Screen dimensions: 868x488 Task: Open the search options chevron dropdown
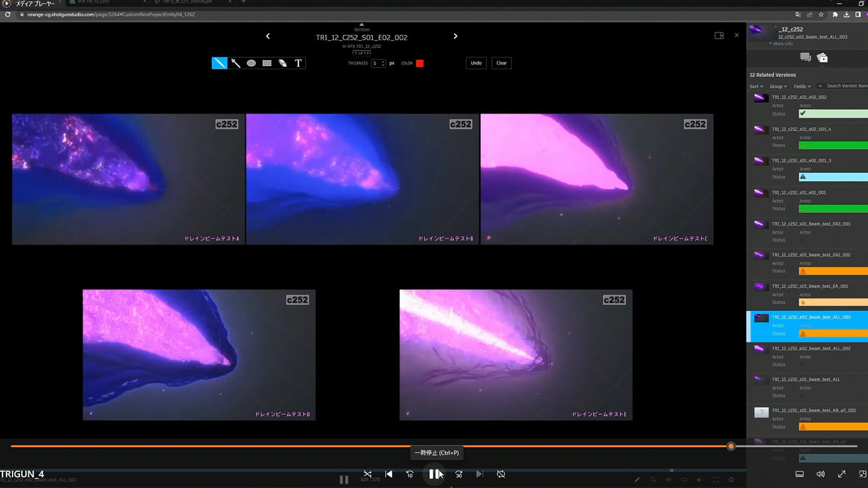820,86
